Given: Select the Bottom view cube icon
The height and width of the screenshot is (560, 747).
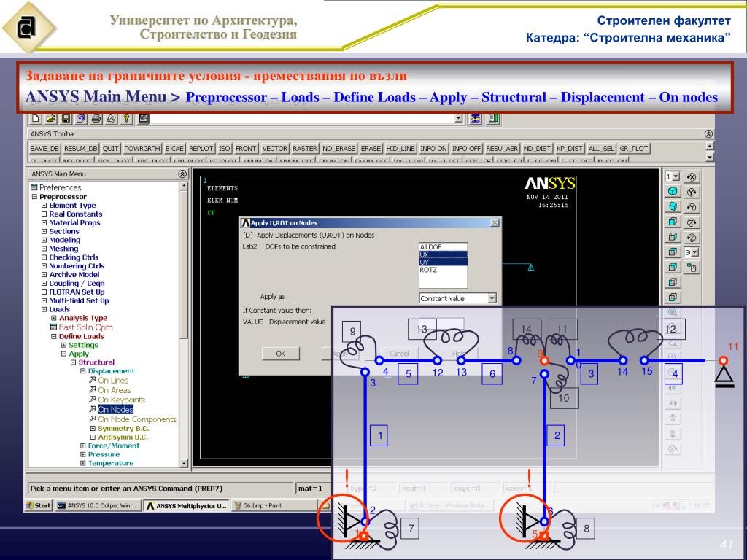Looking at the screenshot, I should click(673, 297).
